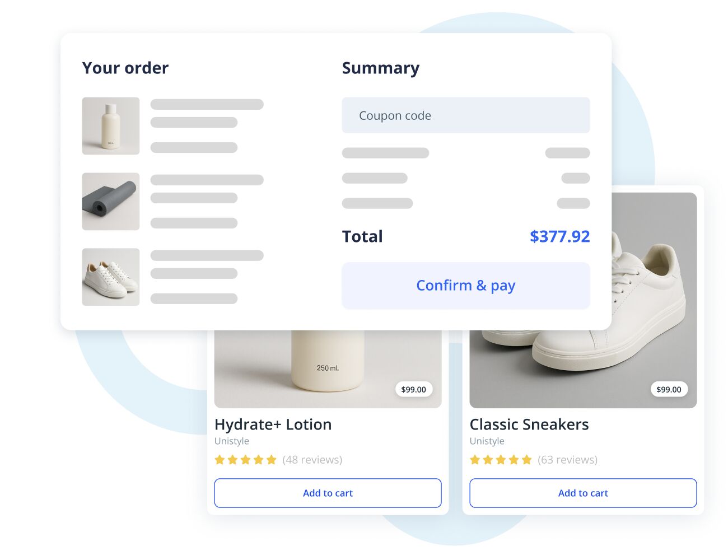Click the fifth star of Classic Sneakers rating
The height and width of the screenshot is (560, 728).
(x=527, y=460)
